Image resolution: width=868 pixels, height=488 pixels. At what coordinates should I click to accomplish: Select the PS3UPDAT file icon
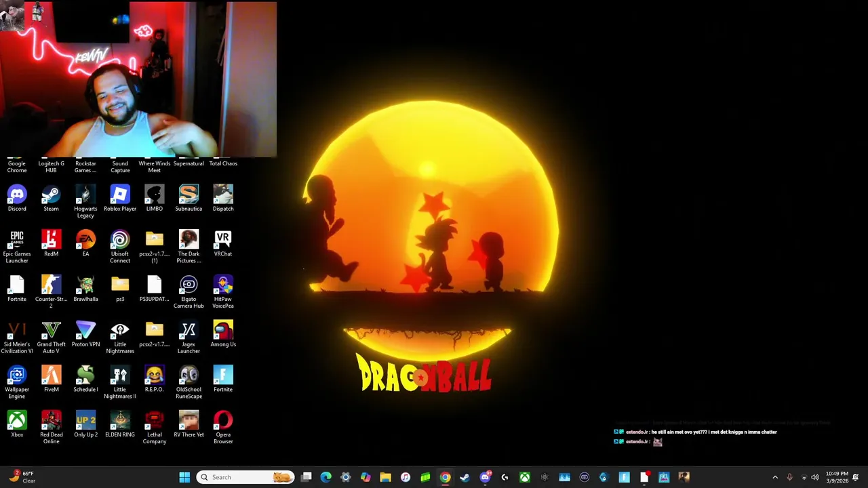155,289
